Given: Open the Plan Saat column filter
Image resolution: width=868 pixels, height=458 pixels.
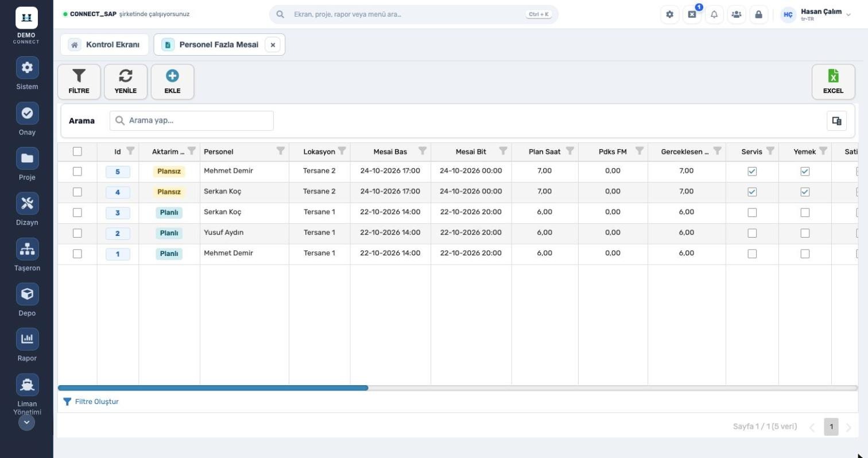Looking at the screenshot, I should pos(570,151).
